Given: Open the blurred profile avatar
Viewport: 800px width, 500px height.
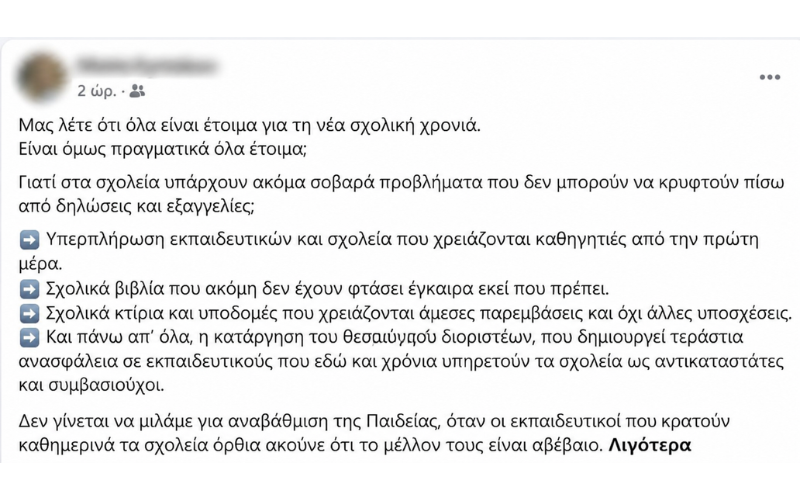Looking at the screenshot, I should (x=41, y=77).
